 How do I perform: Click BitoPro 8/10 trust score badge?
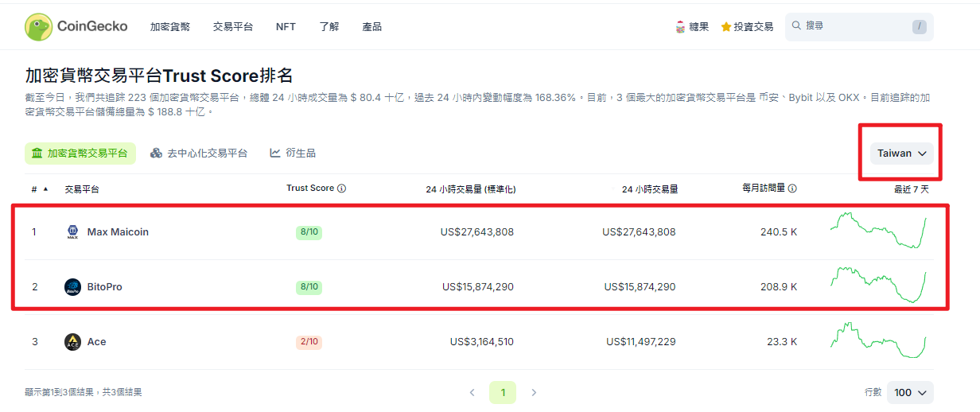pyautogui.click(x=309, y=287)
